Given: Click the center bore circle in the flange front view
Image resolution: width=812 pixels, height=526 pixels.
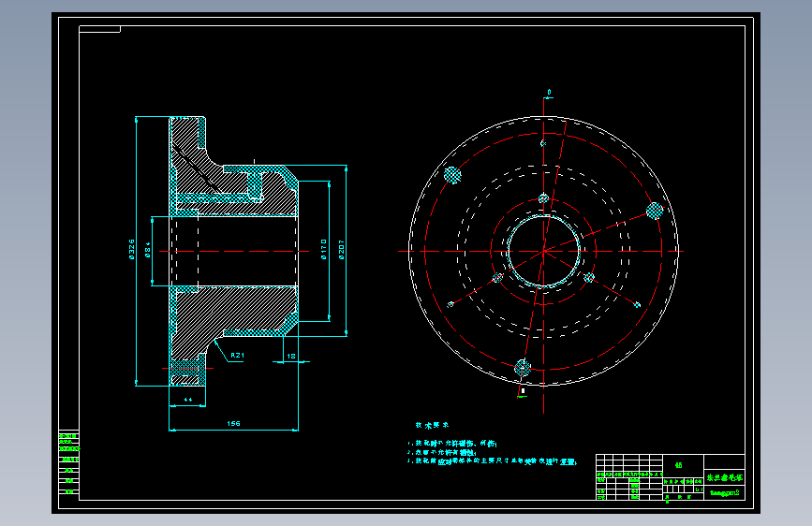Looking at the screenshot, I should [544, 251].
